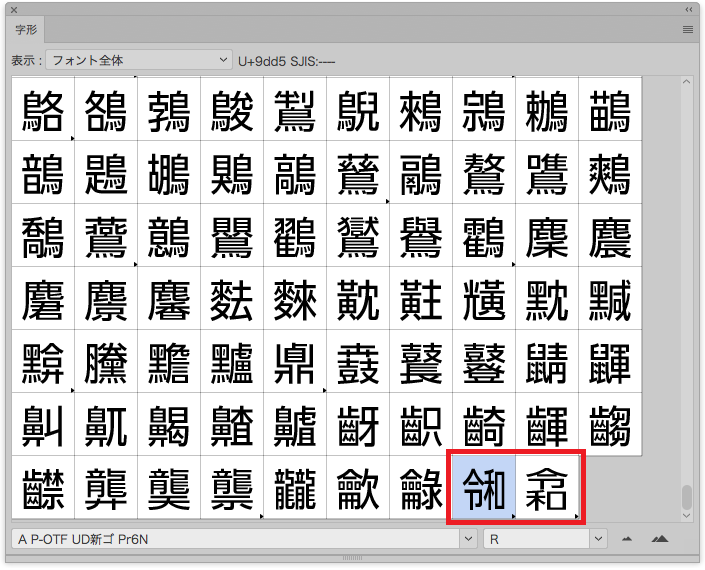Select the glyph 黬
This screenshot has width=705, height=570.
pyautogui.click(x=610, y=298)
